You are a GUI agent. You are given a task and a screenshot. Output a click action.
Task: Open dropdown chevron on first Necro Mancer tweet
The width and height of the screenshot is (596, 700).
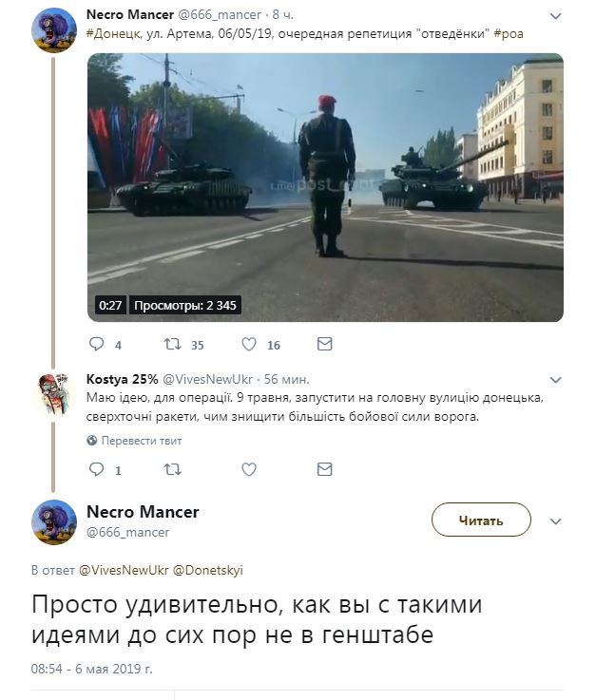point(555,16)
